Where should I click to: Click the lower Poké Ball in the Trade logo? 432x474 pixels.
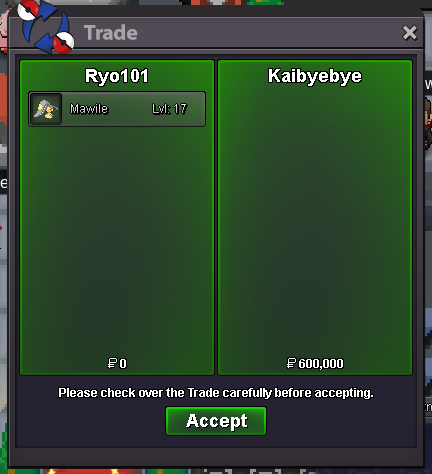[63, 43]
